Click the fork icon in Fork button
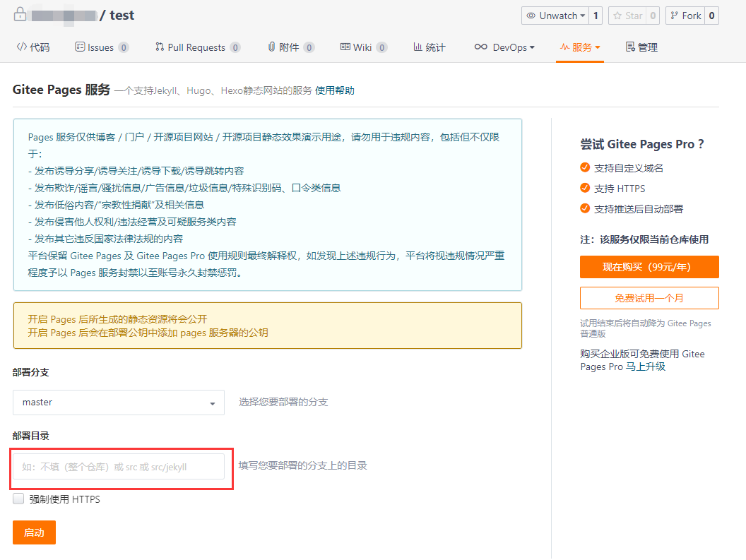The width and height of the screenshot is (746, 560). [x=674, y=16]
